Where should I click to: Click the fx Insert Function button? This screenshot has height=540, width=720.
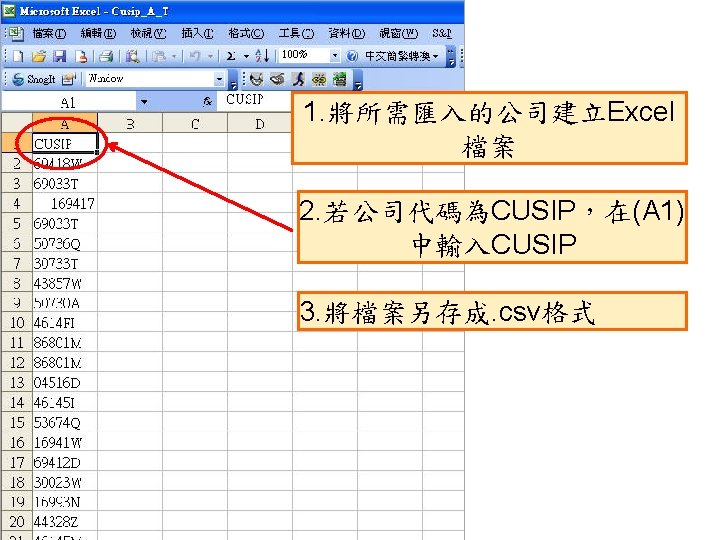pos(208,101)
